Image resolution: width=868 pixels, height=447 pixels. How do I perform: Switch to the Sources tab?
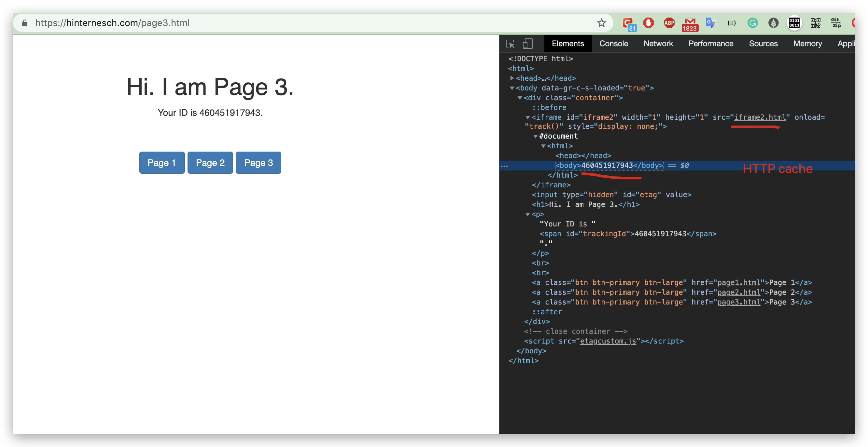(x=763, y=43)
